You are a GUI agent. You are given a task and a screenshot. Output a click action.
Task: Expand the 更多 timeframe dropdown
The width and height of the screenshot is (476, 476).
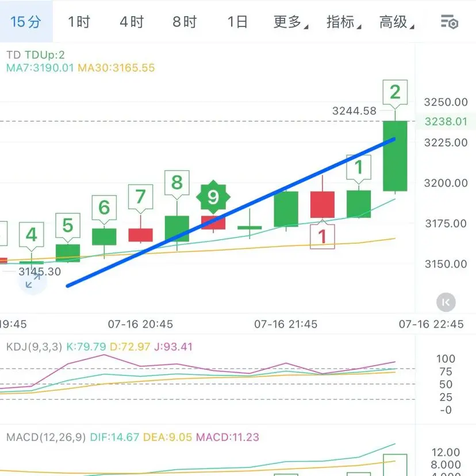(x=291, y=22)
